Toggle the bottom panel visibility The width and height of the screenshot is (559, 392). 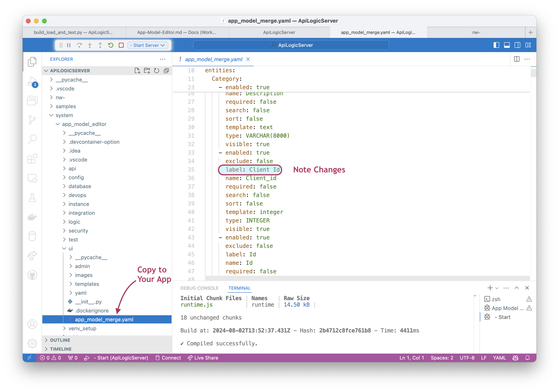(x=507, y=45)
